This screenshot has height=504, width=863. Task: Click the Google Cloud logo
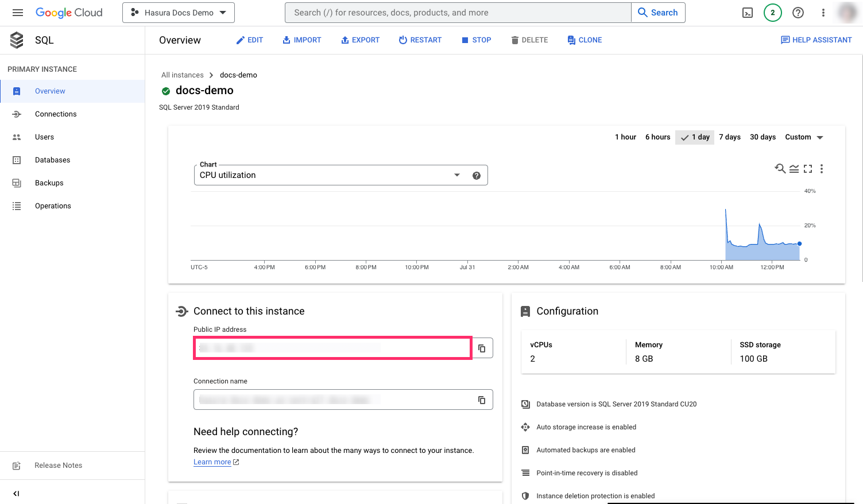[x=69, y=13]
